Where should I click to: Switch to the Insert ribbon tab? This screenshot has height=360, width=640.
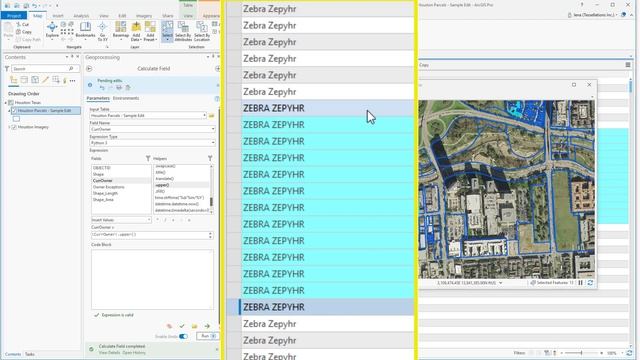coord(58,16)
